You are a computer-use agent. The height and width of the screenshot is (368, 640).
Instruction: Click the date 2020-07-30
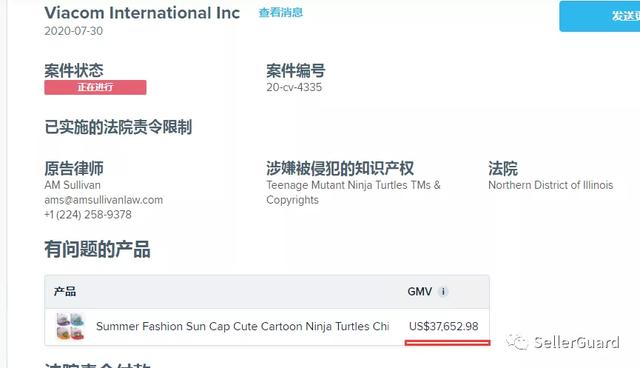coord(73,31)
